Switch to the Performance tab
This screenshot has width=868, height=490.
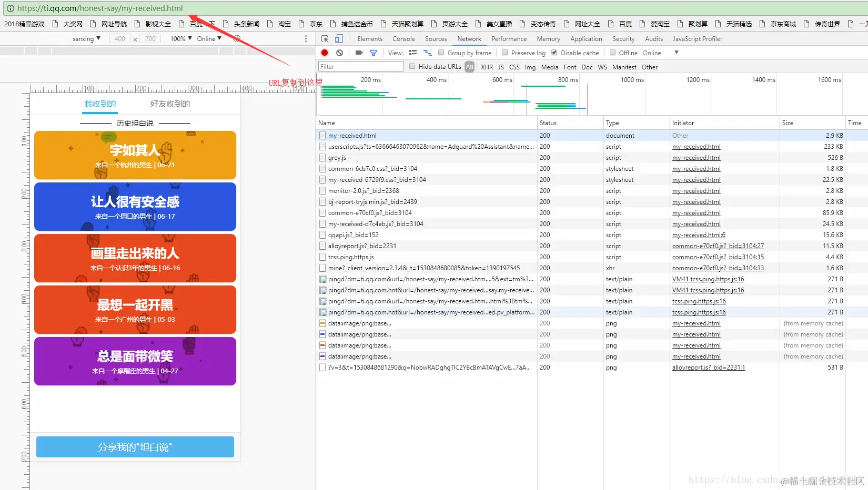pyautogui.click(x=509, y=39)
